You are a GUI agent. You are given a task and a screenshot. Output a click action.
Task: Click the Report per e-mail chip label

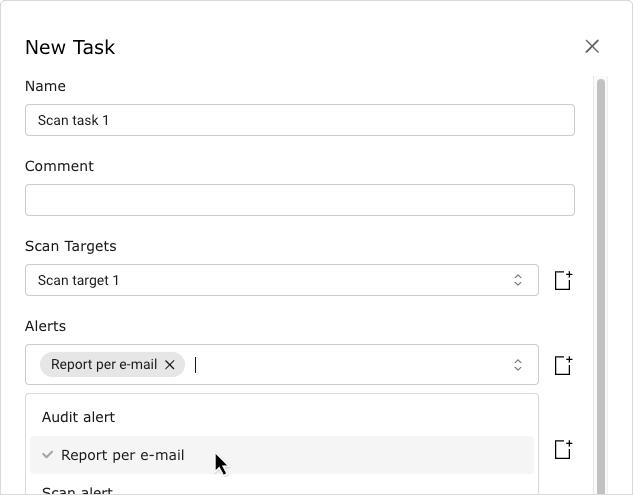pos(104,365)
